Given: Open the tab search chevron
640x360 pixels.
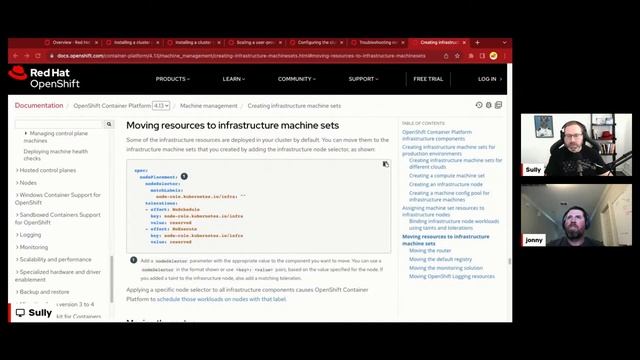Looking at the screenshot, I should tap(504, 42).
